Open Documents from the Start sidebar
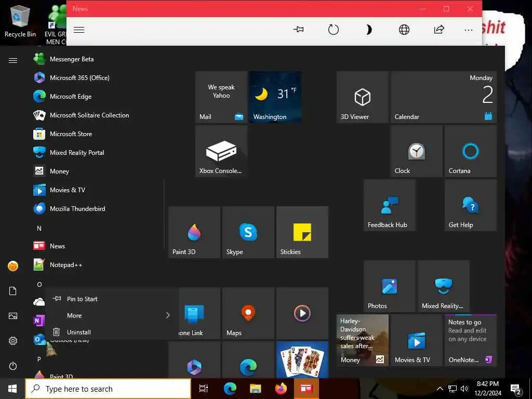 (x=13, y=291)
